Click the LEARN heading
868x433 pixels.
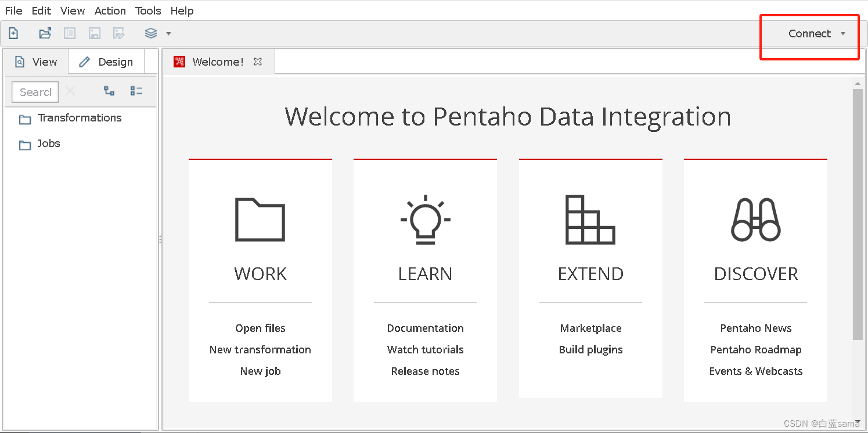[426, 274]
